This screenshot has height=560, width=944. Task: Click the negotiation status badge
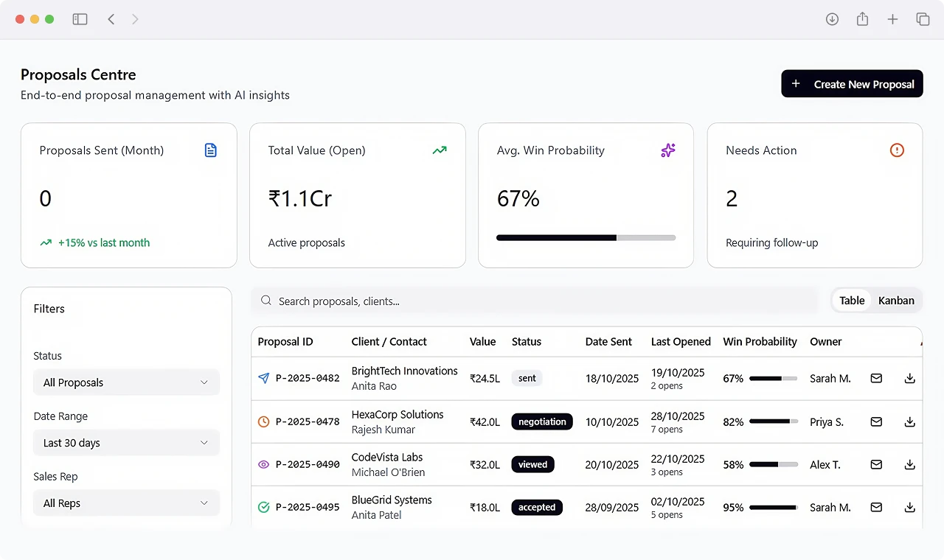pos(542,421)
